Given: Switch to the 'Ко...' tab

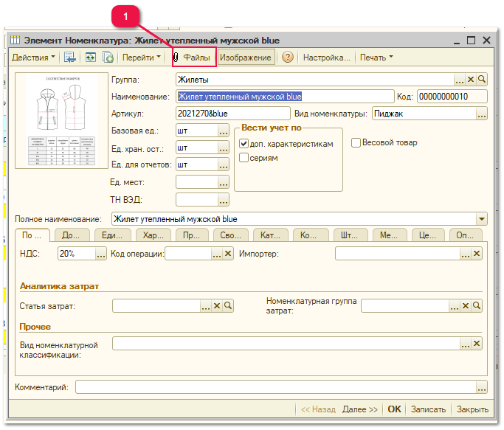Looking at the screenshot, I should (311, 235).
